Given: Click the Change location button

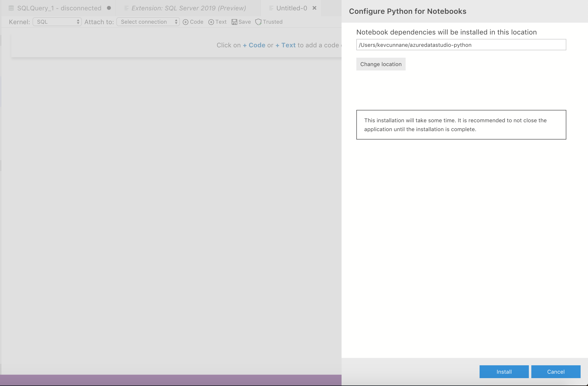Looking at the screenshot, I should pyautogui.click(x=381, y=64).
